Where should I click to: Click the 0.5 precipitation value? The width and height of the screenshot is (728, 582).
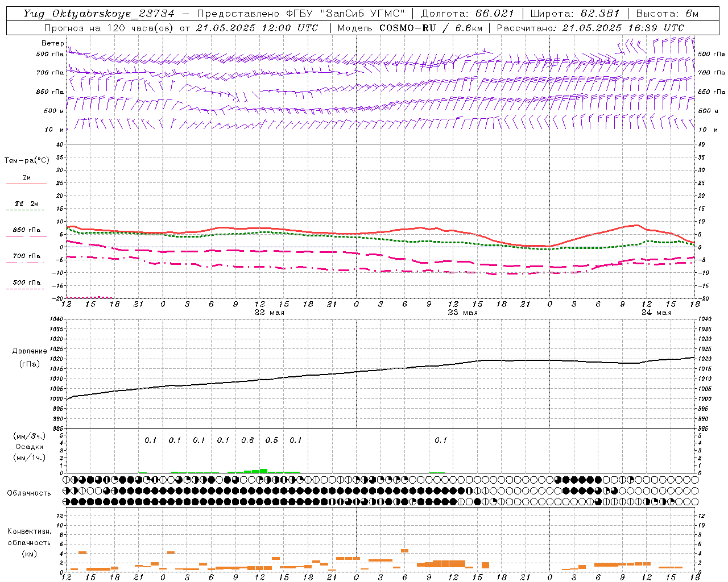pyautogui.click(x=272, y=440)
